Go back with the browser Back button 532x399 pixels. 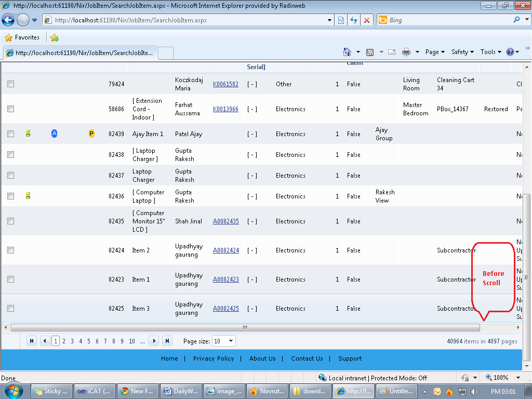(8, 20)
